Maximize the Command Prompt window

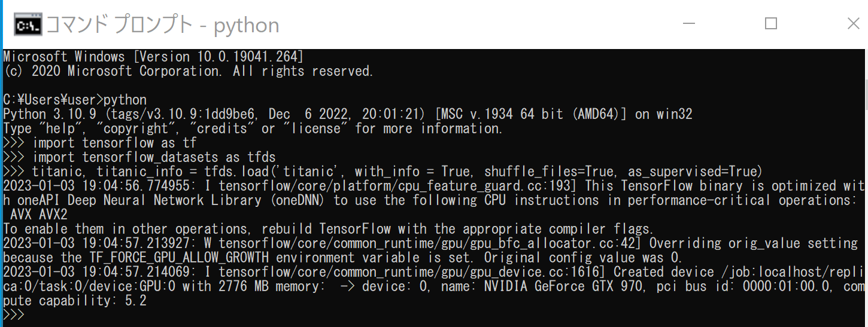click(x=771, y=24)
